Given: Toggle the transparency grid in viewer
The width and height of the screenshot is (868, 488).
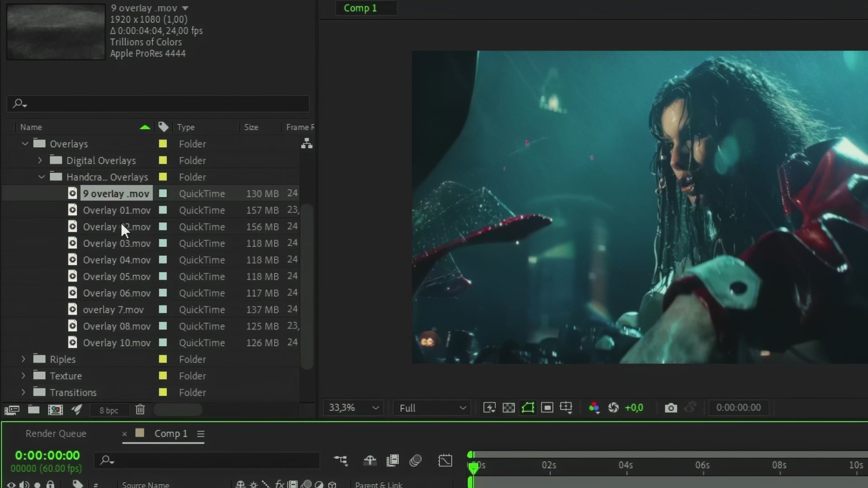Looking at the screenshot, I should [x=509, y=408].
